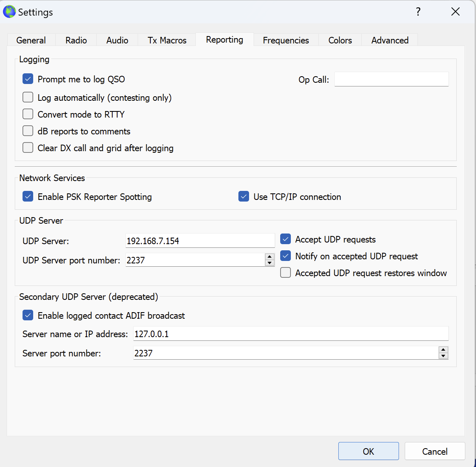Decrement secondary Server port number down arrow
Screen dimensions: 476x467
(x=443, y=356)
